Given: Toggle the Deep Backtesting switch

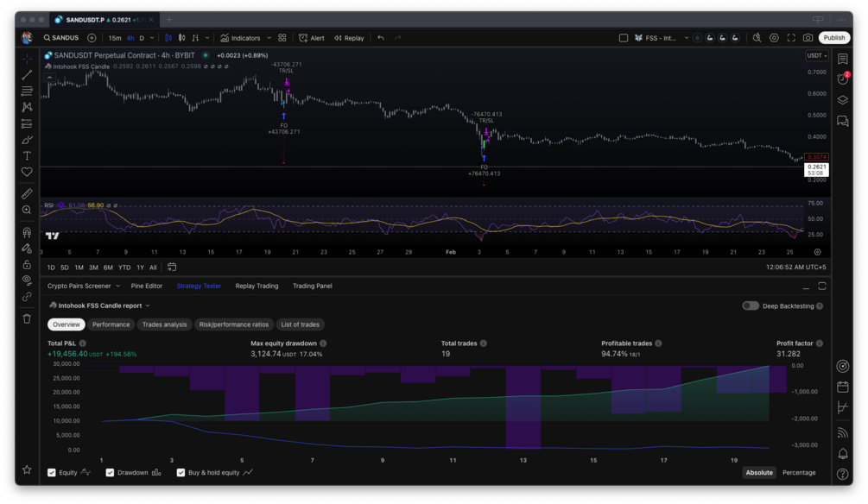Looking at the screenshot, I should click(x=750, y=306).
